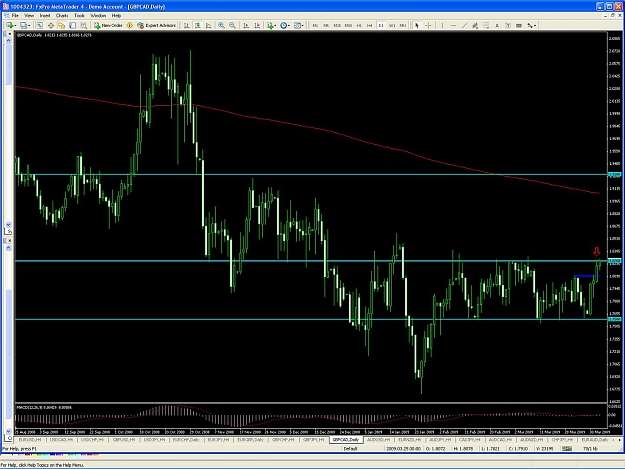
Task: Open the View menu
Action: tap(29, 16)
